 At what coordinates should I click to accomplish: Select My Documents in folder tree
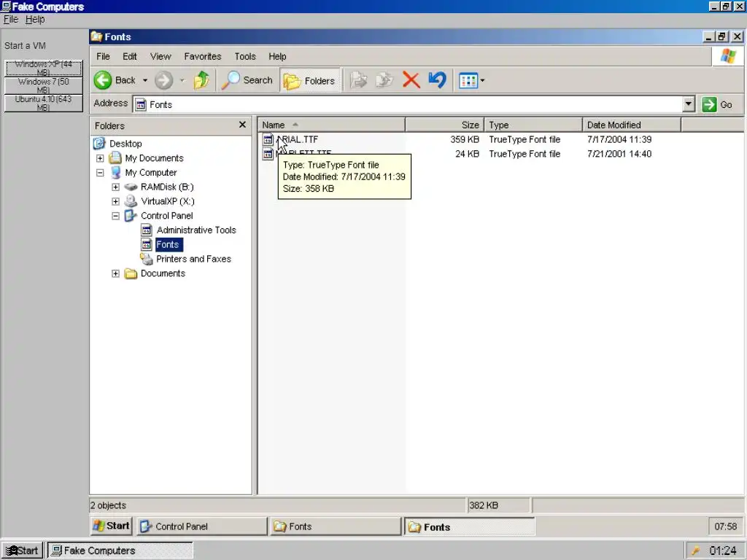[154, 158]
